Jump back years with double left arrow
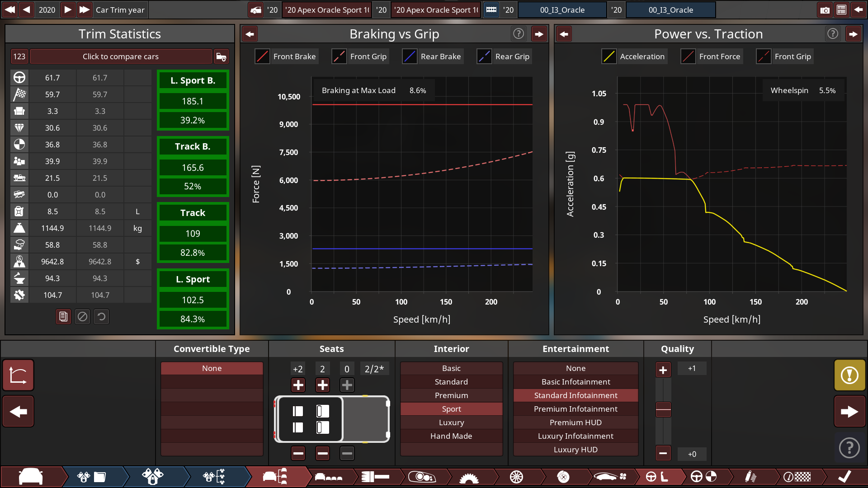Screen dimensions: 868x488 (x=10, y=10)
